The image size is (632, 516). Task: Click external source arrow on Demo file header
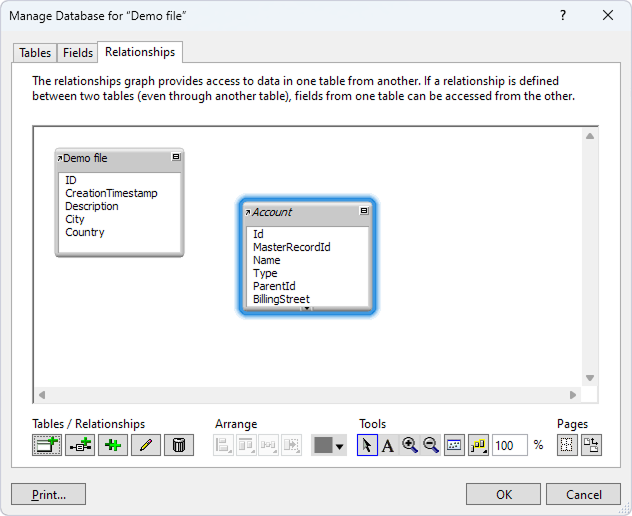click(x=60, y=158)
